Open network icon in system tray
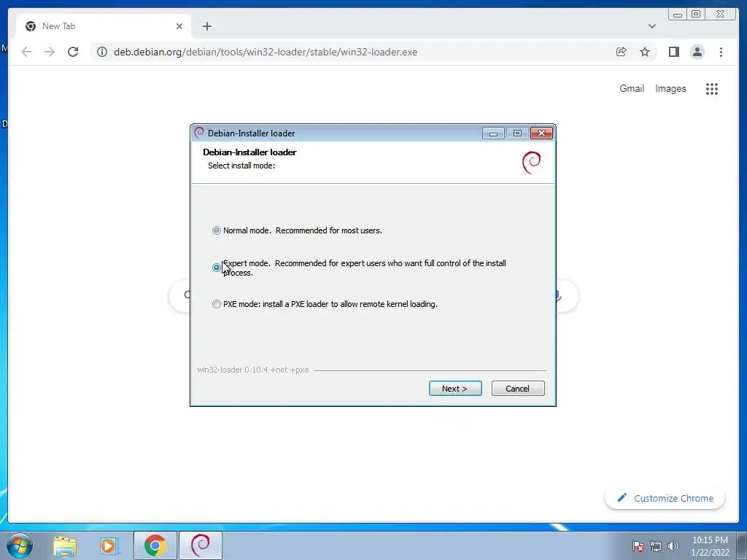The height and width of the screenshot is (560, 747). click(656, 546)
